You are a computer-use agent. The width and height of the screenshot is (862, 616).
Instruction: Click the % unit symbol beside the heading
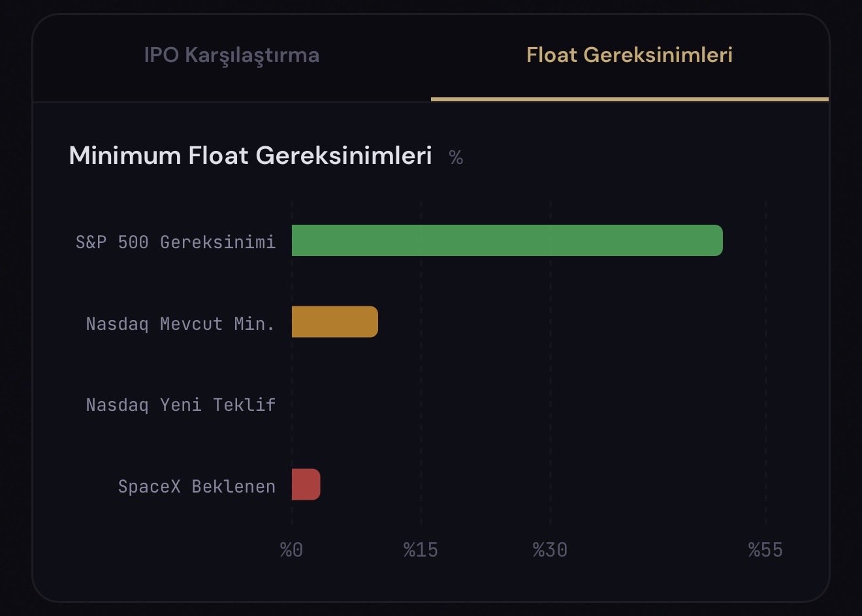(456, 158)
